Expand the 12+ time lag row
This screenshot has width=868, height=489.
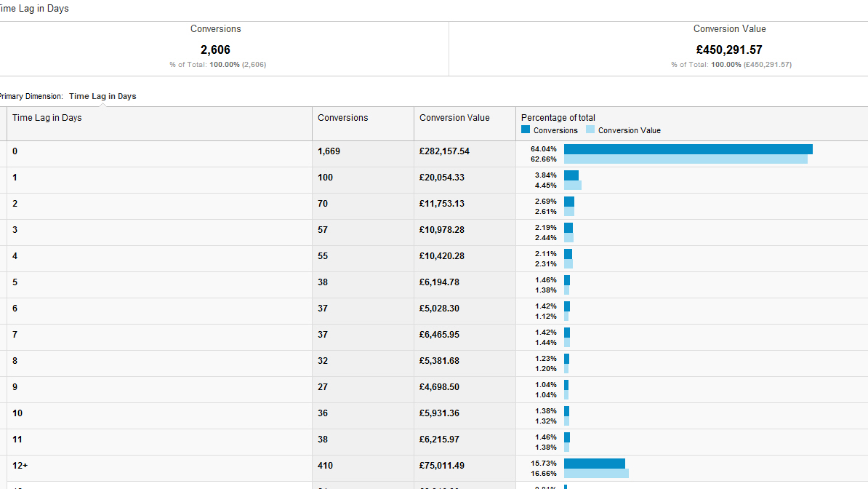(x=20, y=466)
